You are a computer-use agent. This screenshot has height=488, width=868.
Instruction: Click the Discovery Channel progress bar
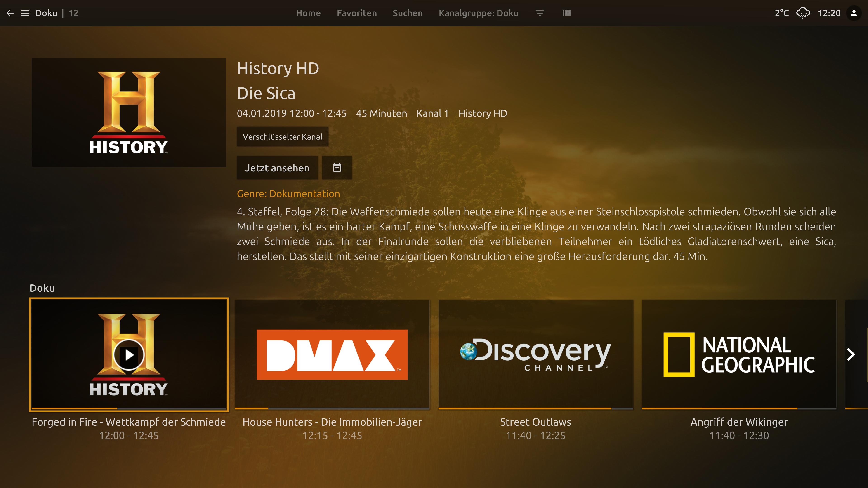click(x=536, y=408)
